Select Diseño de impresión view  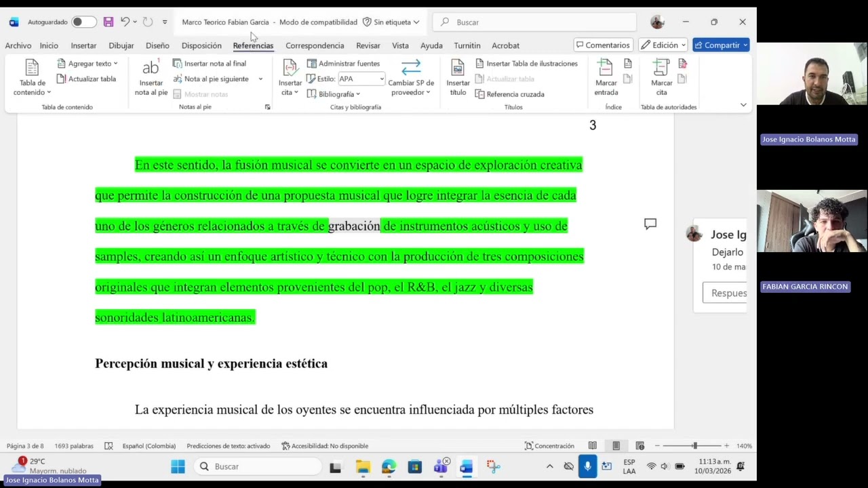pos(616,446)
